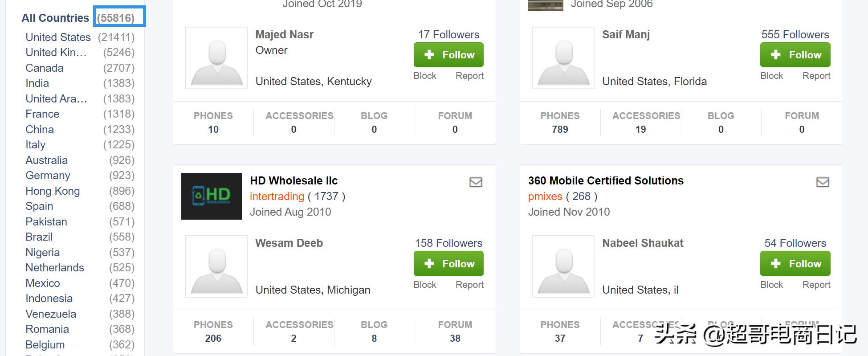View Wesam Deeb's Forum posts count
The image size is (868, 356).
point(455,331)
